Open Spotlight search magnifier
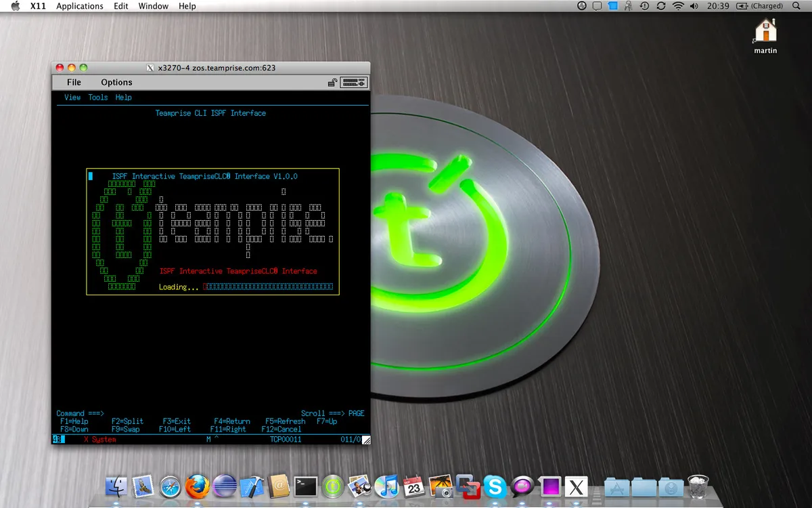 point(798,6)
